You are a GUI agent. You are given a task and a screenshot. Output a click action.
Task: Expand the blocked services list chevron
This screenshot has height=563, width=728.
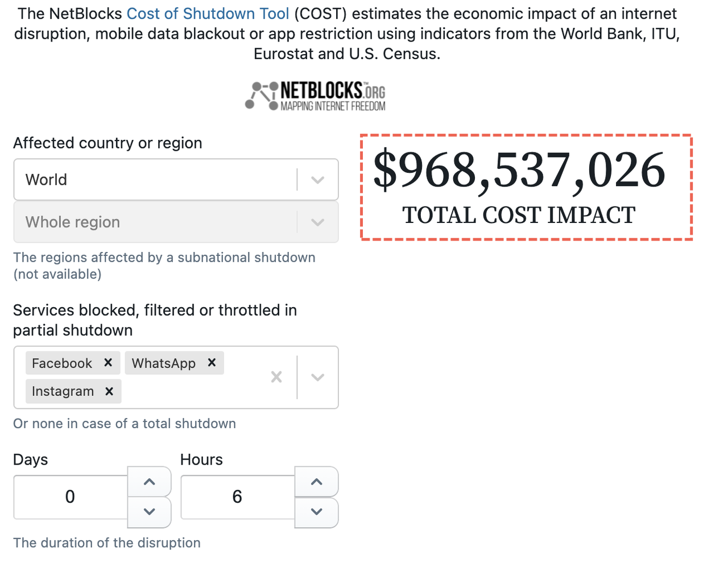(x=318, y=377)
